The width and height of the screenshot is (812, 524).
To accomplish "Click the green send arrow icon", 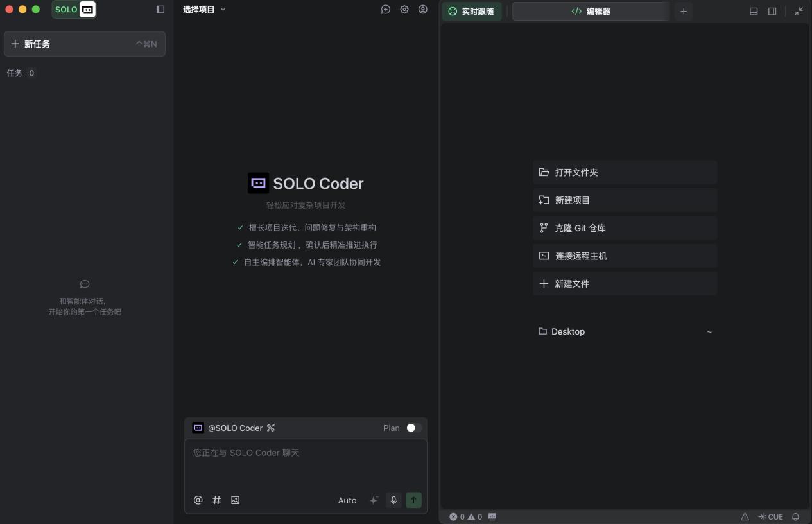I will pyautogui.click(x=413, y=500).
